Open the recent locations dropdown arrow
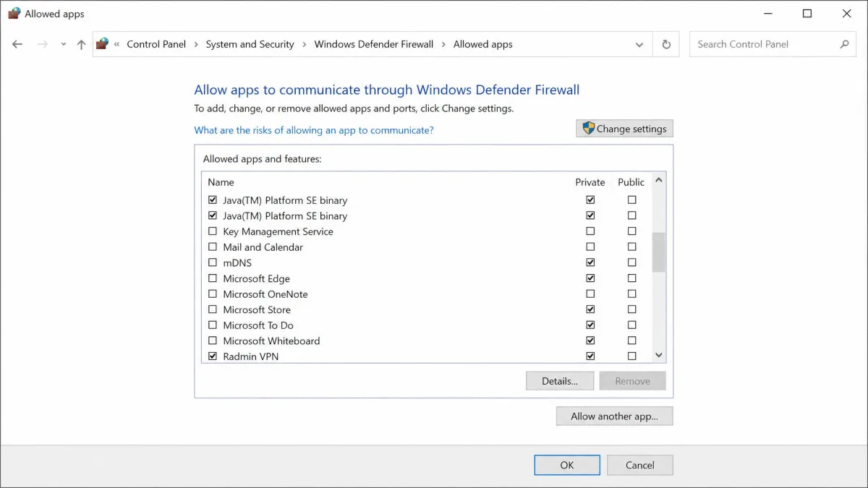The width and height of the screenshot is (868, 488). pos(63,44)
